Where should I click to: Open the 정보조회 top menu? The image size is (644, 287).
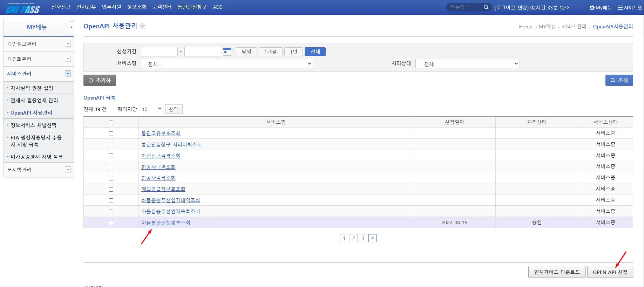tap(137, 7)
